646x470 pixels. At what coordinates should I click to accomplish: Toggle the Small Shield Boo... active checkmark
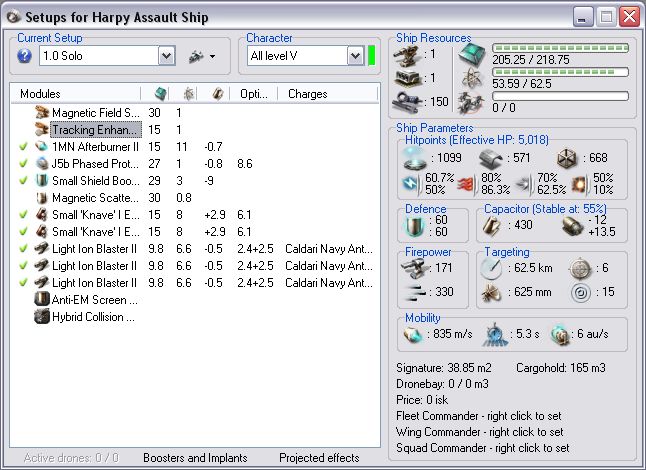click(x=23, y=180)
